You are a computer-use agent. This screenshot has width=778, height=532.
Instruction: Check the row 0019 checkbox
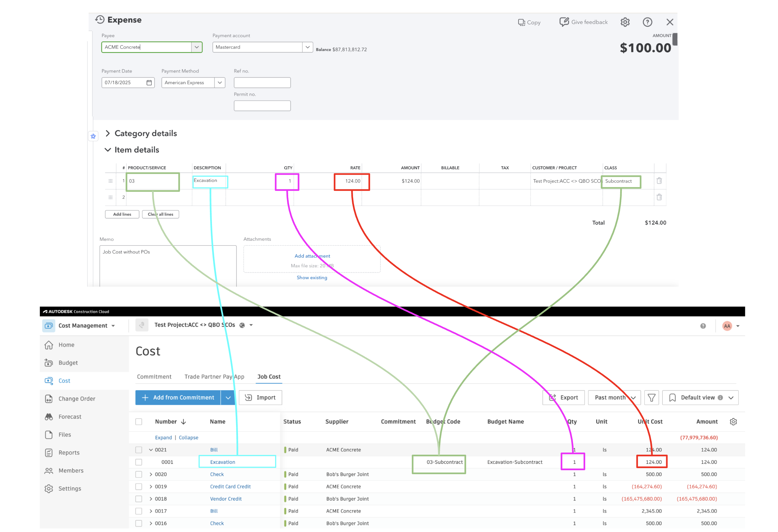coord(139,487)
